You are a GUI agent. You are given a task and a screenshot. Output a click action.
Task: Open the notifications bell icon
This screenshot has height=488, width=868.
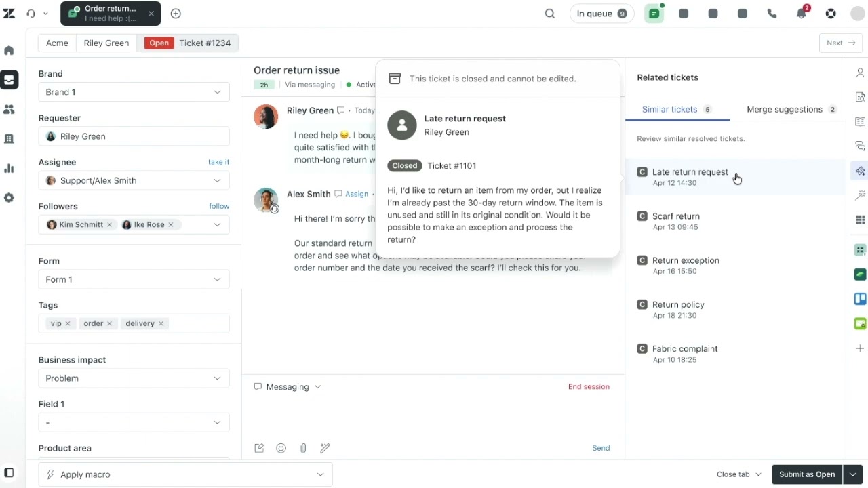click(x=802, y=14)
